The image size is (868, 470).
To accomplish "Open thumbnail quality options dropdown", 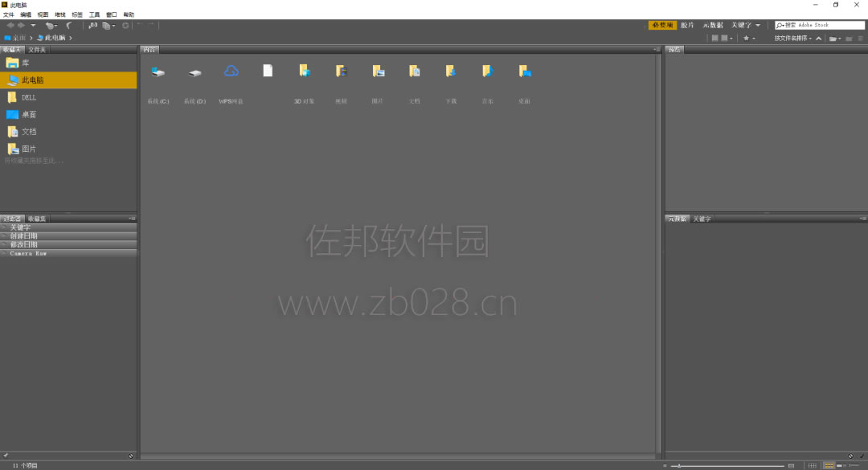I will tap(727, 39).
